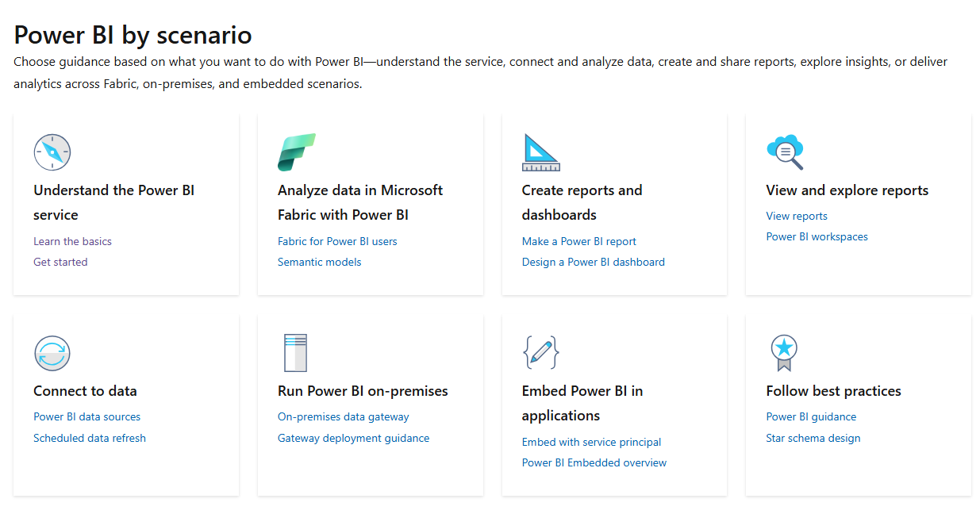Click Analyze data in Microsoft Fabric heading

click(x=360, y=202)
